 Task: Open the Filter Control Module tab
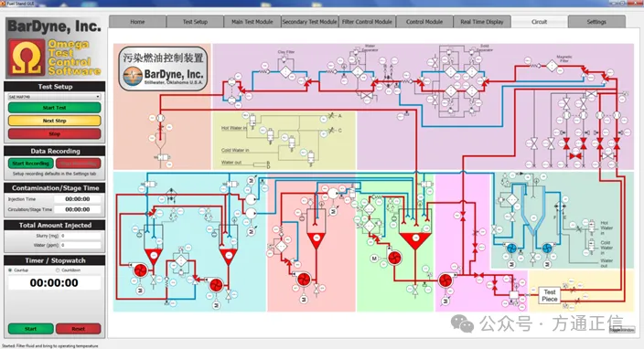(x=367, y=22)
